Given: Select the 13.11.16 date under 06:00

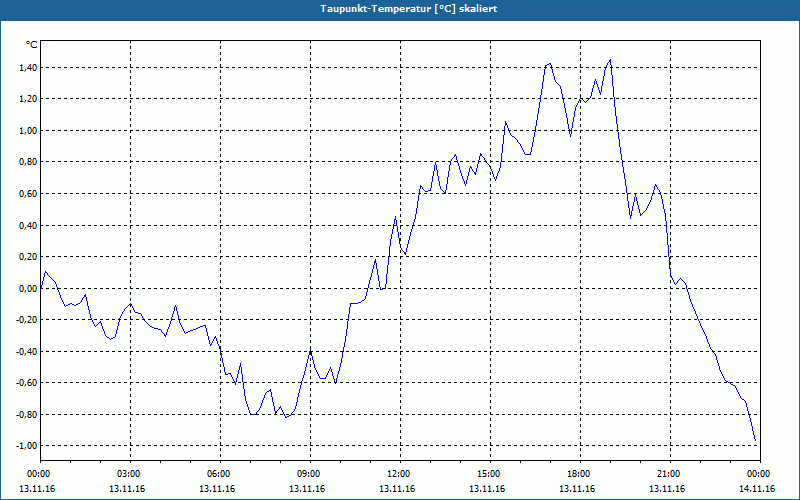Looking at the screenshot, I should click(x=217, y=488).
